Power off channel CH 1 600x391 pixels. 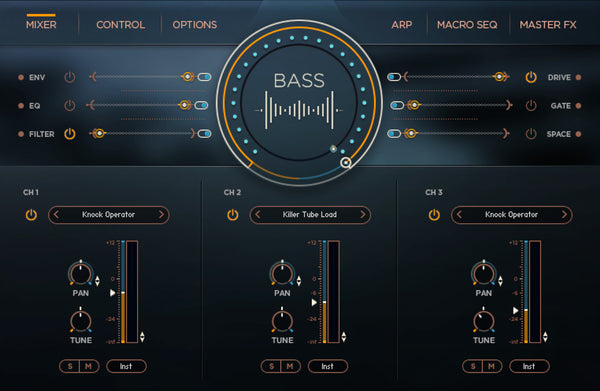(31, 215)
